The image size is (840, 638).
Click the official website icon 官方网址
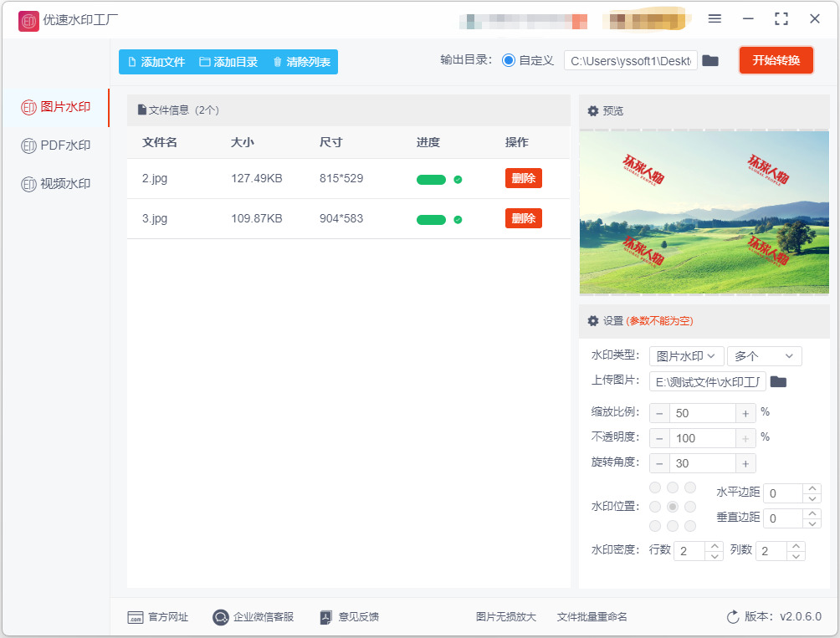(x=135, y=617)
